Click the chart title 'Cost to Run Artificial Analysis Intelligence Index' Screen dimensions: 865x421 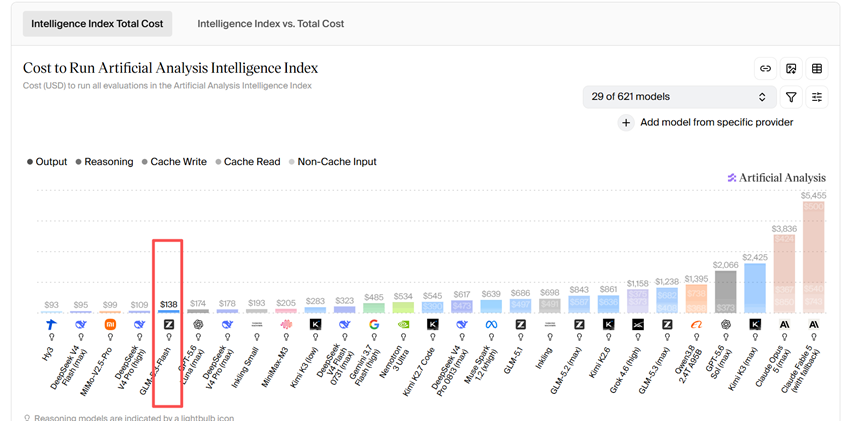coord(170,68)
